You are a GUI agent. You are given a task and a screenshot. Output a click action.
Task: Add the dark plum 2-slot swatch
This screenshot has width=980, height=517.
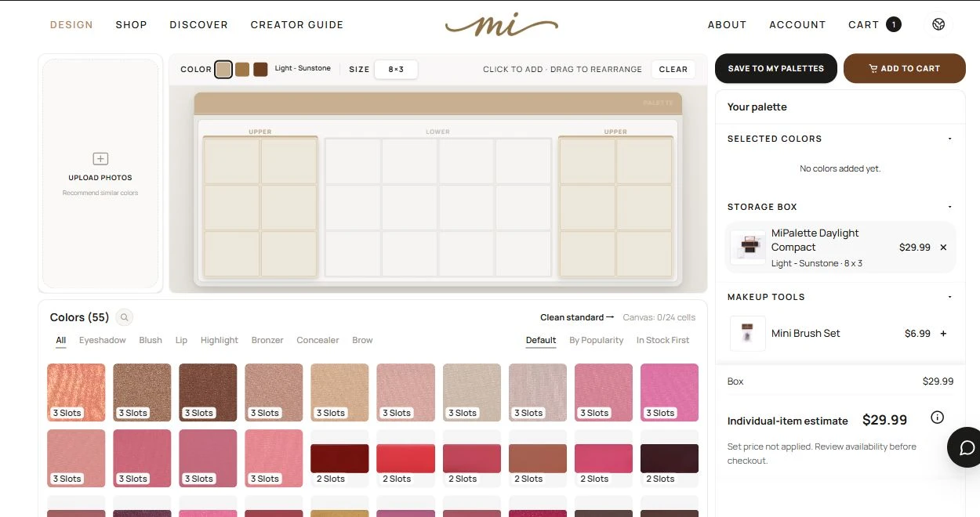coord(670,458)
